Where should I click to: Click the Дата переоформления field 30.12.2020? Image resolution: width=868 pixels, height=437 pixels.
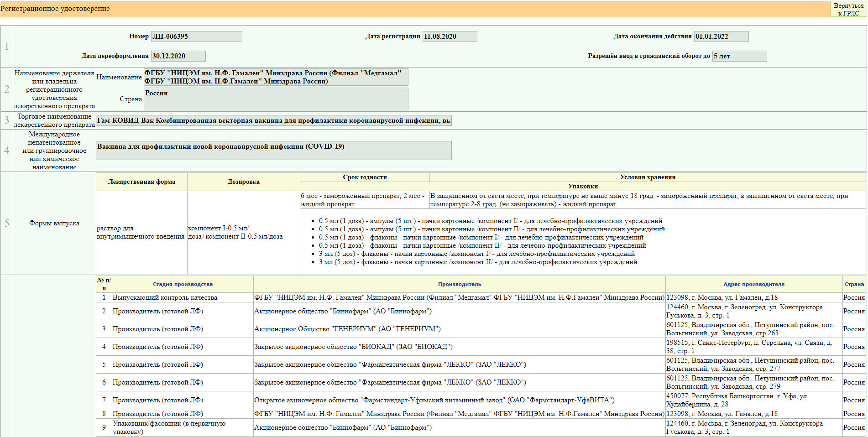tap(178, 56)
